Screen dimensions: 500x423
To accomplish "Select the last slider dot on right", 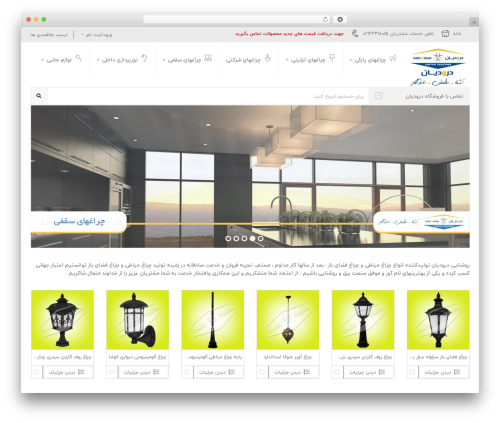I will click(261, 238).
